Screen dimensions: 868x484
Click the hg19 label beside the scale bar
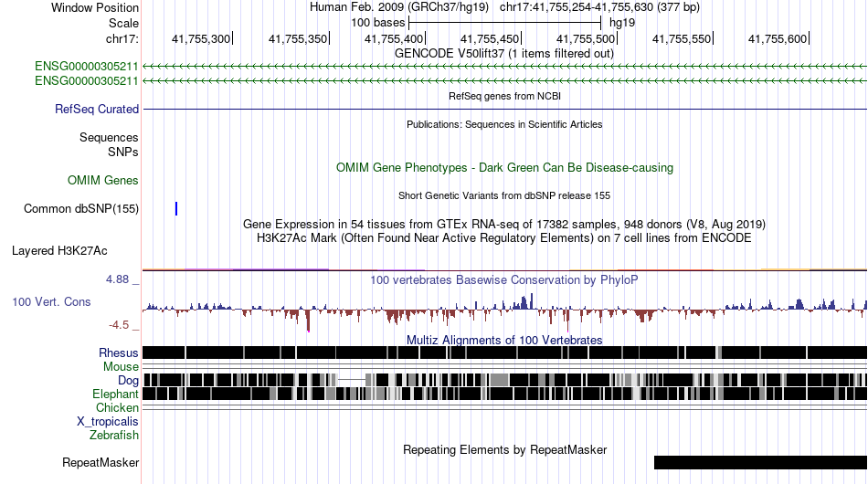click(622, 23)
